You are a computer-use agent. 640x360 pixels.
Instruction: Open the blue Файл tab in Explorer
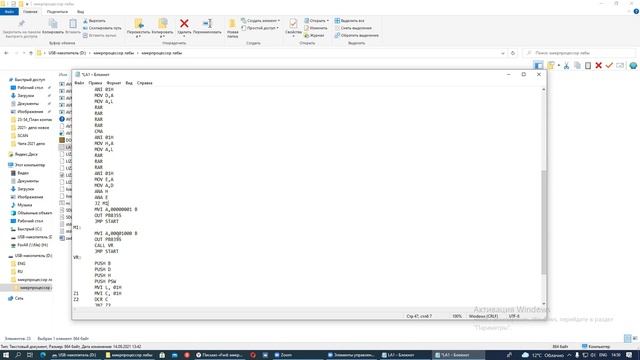click(x=9, y=12)
